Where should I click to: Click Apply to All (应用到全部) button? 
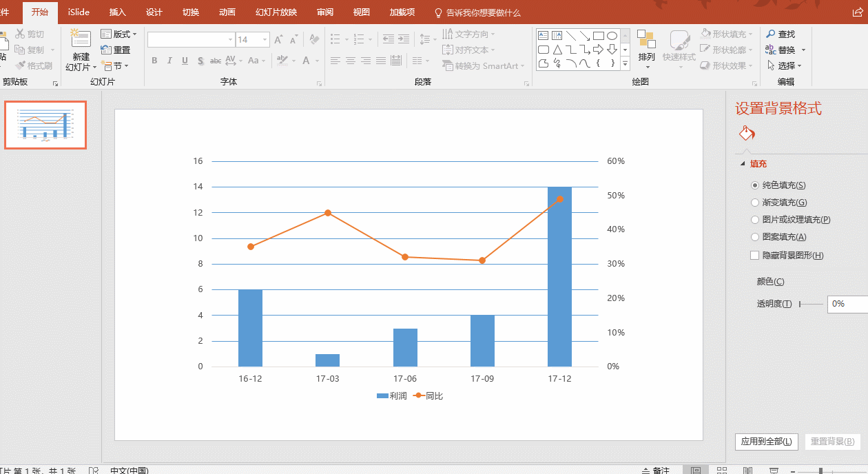pyautogui.click(x=766, y=442)
